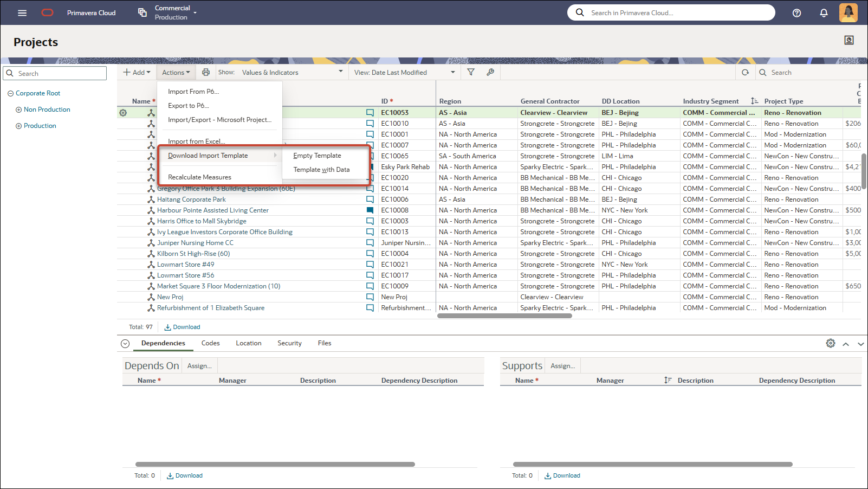Choose Empty Template option
Image resolution: width=868 pixels, height=489 pixels.
click(325, 156)
